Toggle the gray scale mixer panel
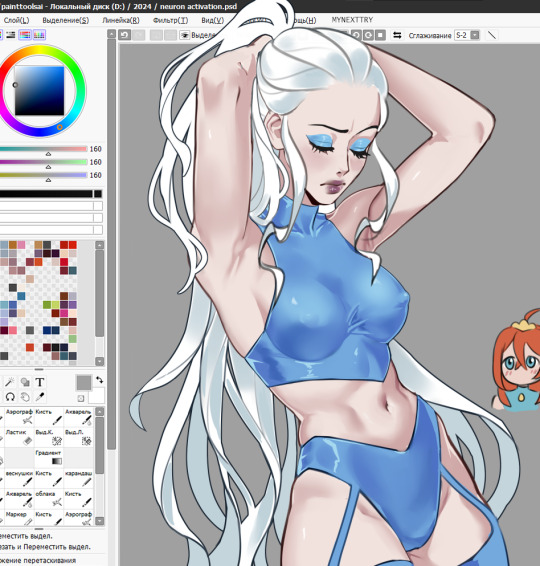This screenshot has width=540, height=566. click(10, 35)
